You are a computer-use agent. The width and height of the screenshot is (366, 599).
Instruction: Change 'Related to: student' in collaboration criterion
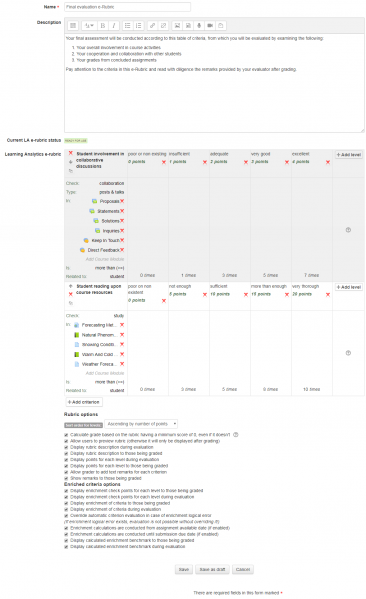[117, 276]
